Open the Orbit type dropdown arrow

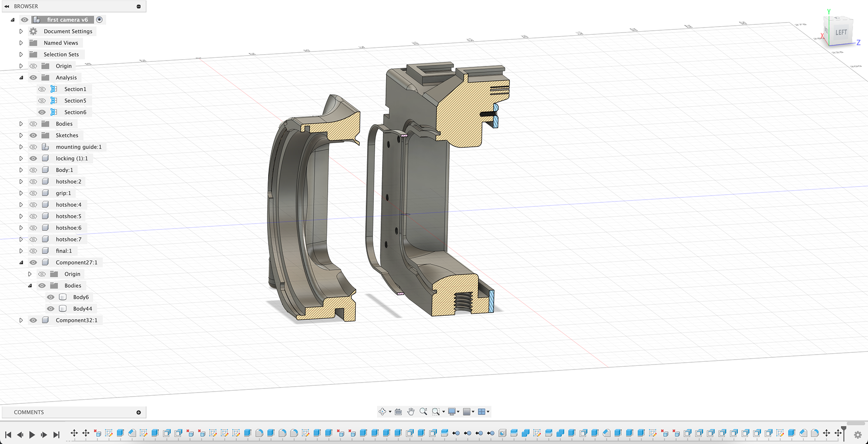(x=390, y=412)
